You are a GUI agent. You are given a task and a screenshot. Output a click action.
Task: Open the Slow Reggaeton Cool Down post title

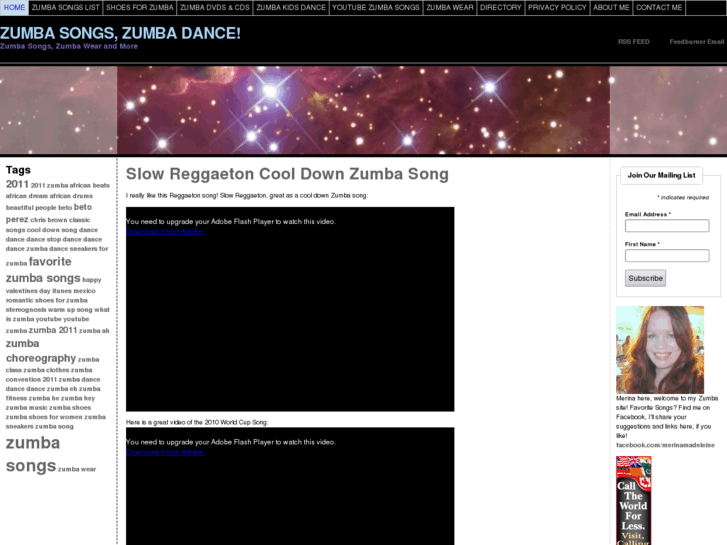[x=287, y=174]
